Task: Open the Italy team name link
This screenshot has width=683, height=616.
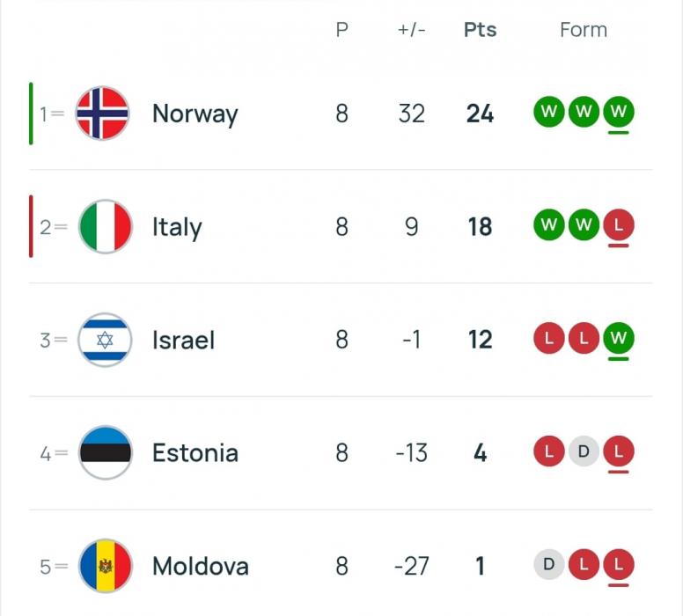Action: pos(177,227)
